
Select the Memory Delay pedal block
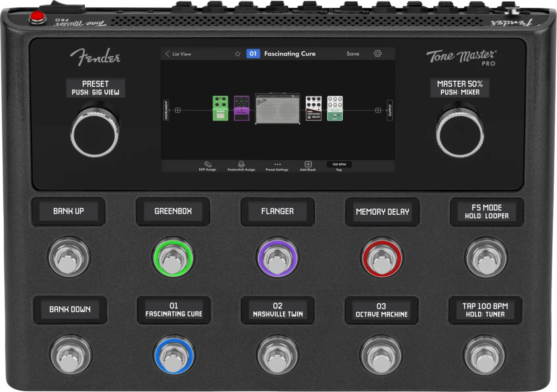coord(314,109)
